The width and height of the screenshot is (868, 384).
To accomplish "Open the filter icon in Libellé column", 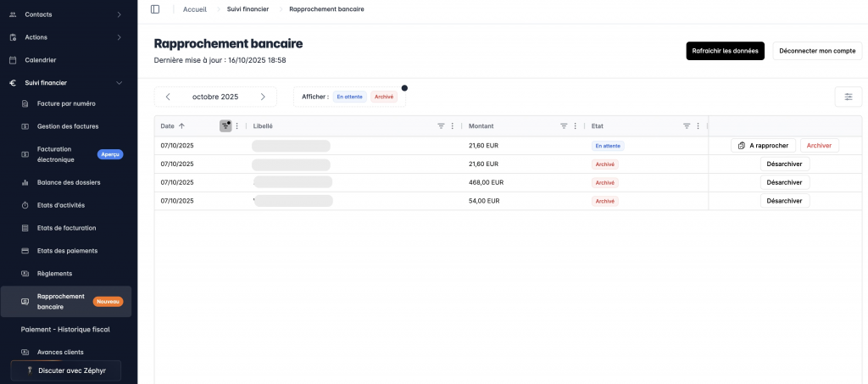I will pos(441,125).
